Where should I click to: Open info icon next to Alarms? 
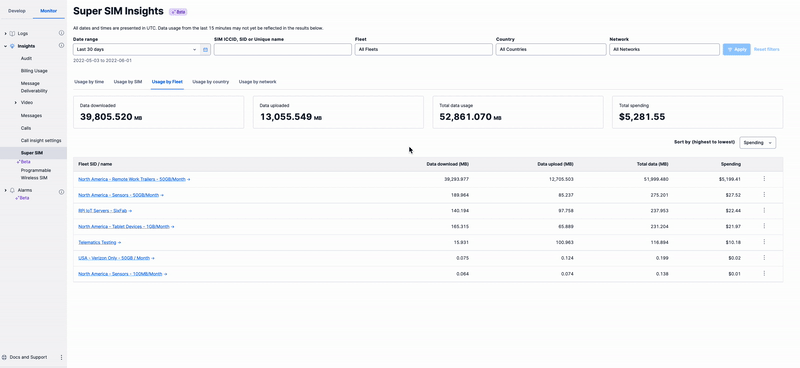[61, 192]
